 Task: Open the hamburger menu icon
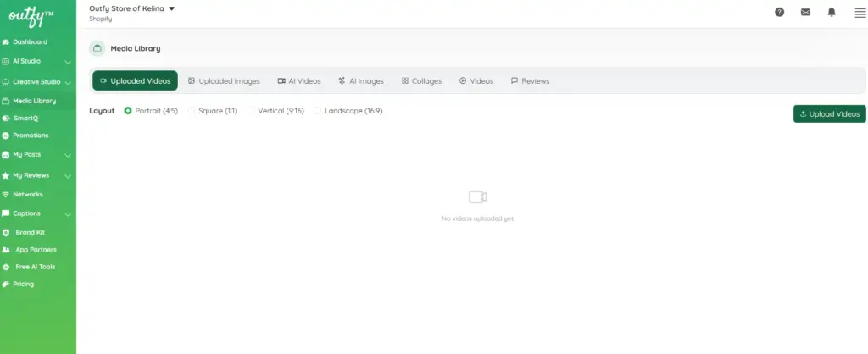click(x=860, y=13)
